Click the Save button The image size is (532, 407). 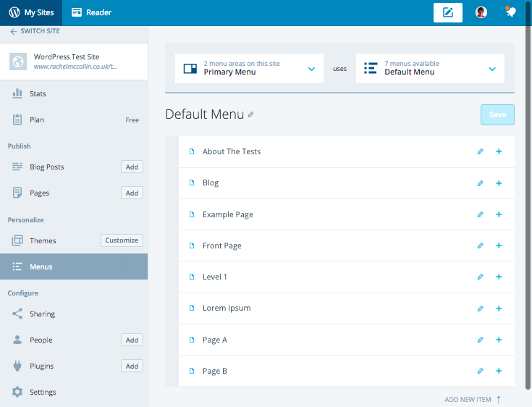click(497, 114)
